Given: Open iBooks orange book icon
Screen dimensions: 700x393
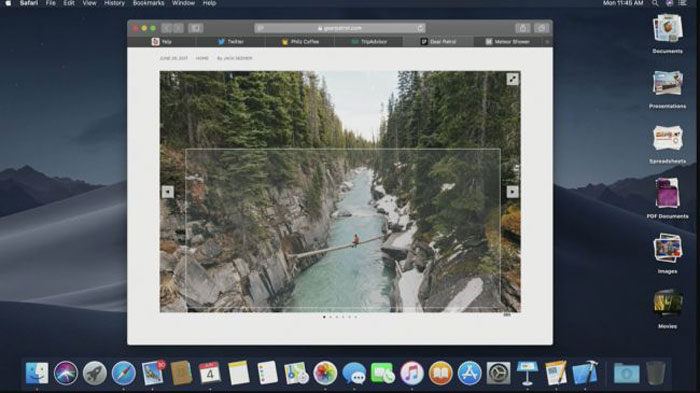Looking at the screenshot, I should 441,373.
